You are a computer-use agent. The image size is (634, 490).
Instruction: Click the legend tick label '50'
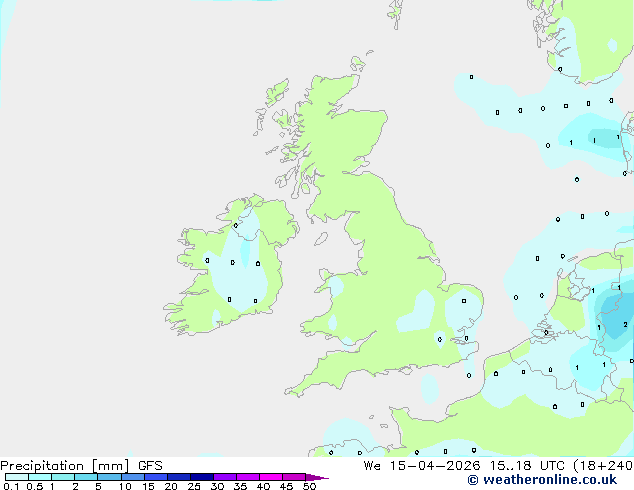(x=309, y=486)
